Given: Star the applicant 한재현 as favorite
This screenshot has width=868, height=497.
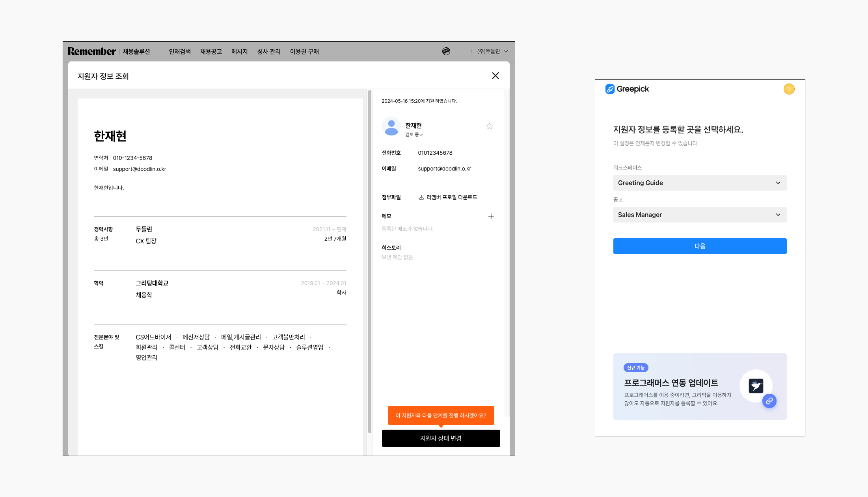Looking at the screenshot, I should pyautogui.click(x=490, y=126).
